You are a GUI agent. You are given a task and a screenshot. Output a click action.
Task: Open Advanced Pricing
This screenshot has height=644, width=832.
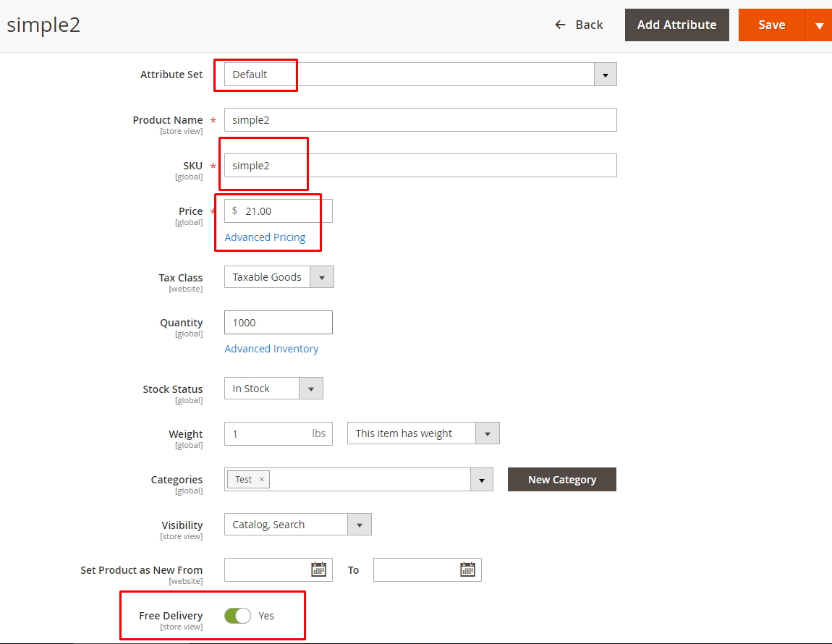(x=264, y=237)
